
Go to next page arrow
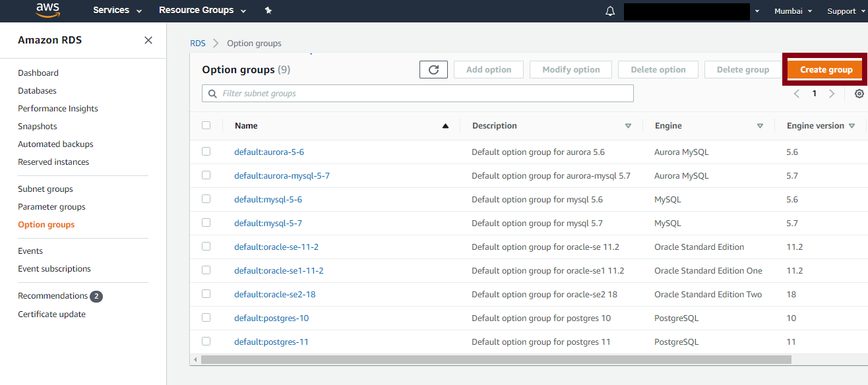coord(832,94)
